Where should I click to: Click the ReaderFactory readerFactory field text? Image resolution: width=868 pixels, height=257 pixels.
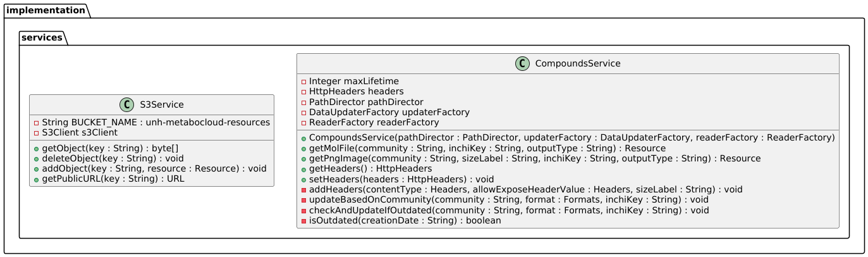(374, 122)
